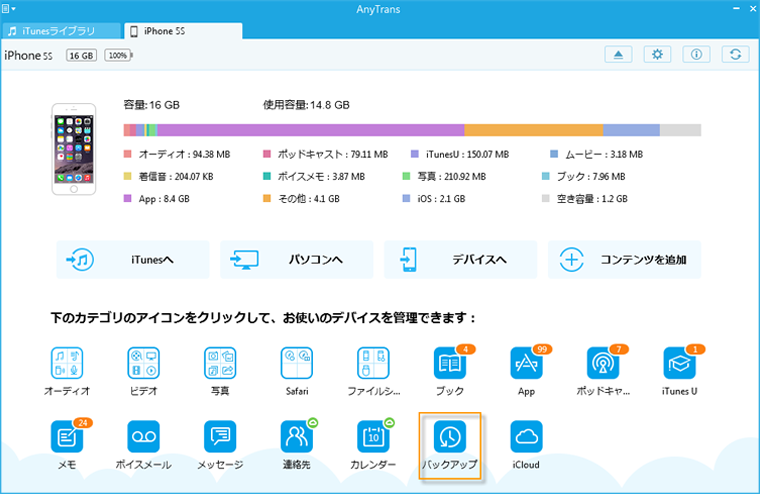
Task: Click the text 'ボイスメモ : 3.87 MB'
Action: pos(321,176)
